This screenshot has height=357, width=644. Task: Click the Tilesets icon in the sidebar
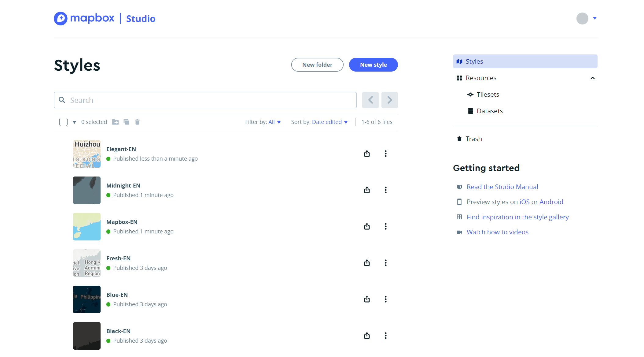(470, 94)
